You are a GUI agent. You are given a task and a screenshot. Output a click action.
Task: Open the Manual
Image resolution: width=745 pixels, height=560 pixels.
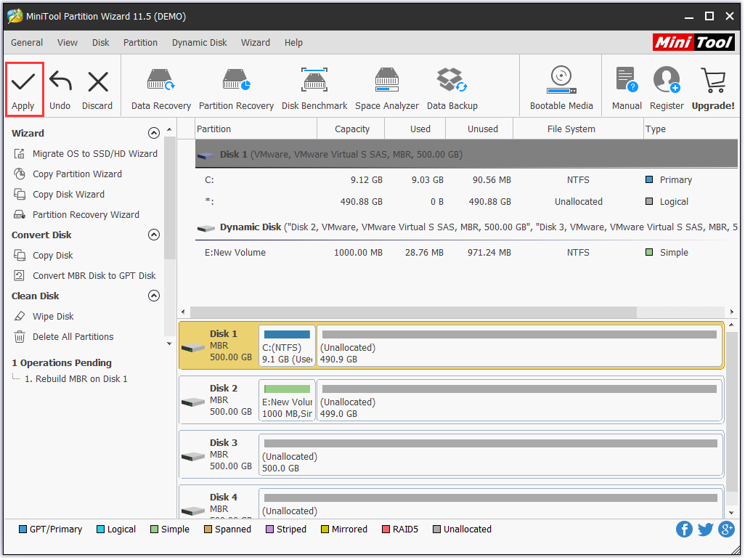627,89
